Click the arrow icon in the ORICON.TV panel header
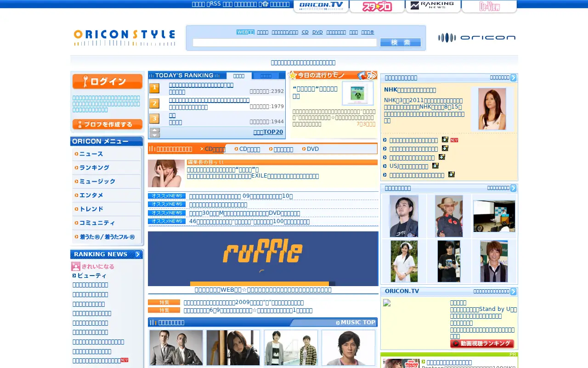The image size is (588, 368). (514, 292)
